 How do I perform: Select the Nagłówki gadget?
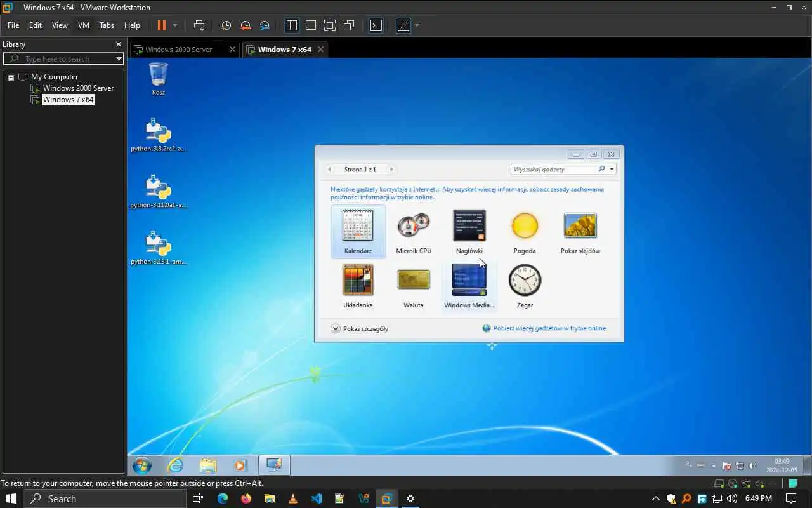coord(469,231)
